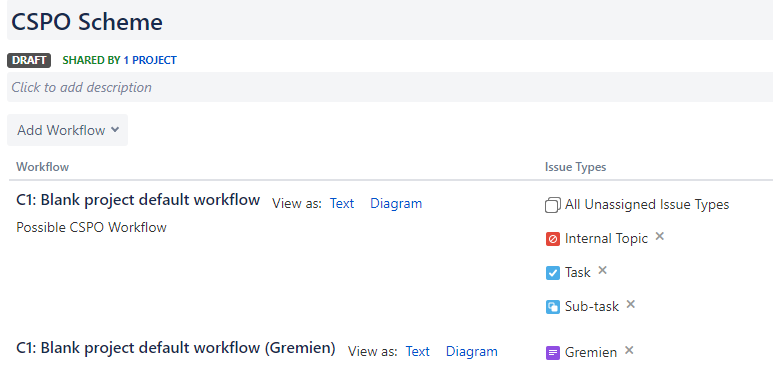Click the DRAFT status badge
Viewport: 773px width, 388px height.
coord(29,60)
